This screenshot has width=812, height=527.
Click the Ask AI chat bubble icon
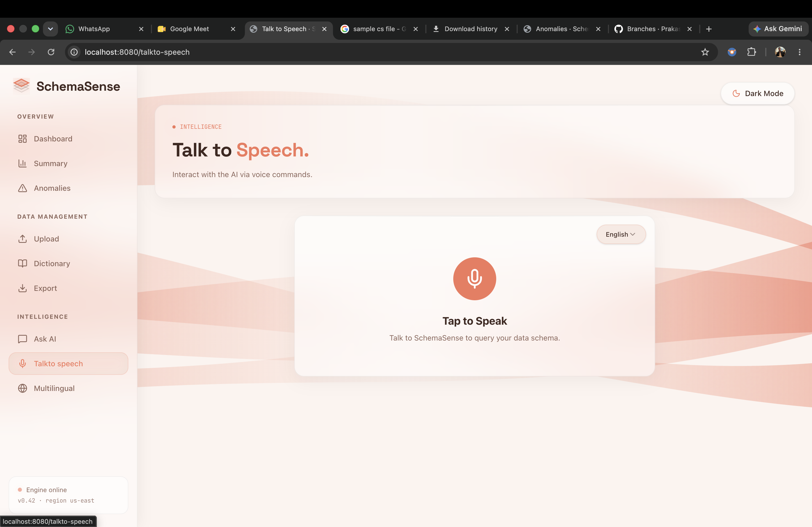(23, 339)
